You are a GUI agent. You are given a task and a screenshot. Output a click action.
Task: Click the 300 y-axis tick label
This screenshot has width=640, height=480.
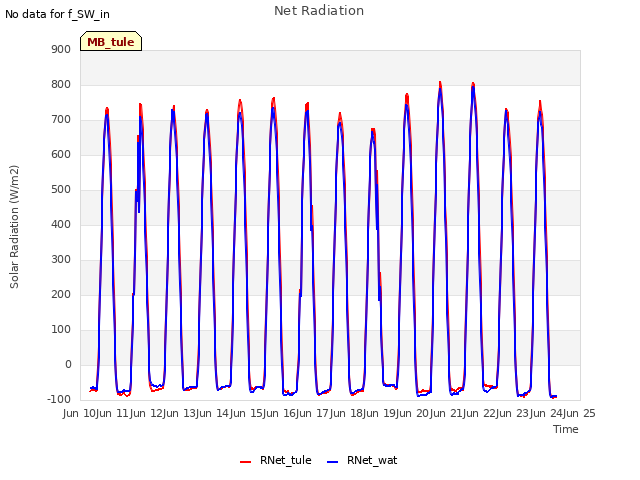tap(61, 260)
